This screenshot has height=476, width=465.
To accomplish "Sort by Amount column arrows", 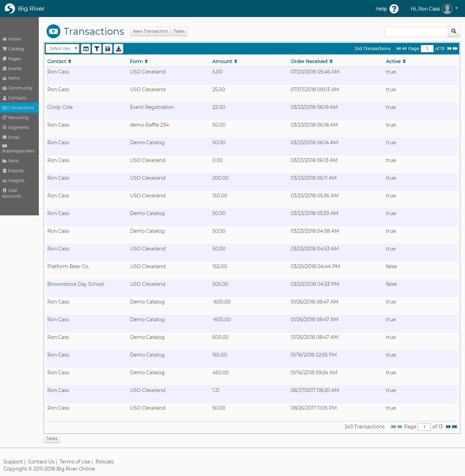I will pyautogui.click(x=236, y=61).
